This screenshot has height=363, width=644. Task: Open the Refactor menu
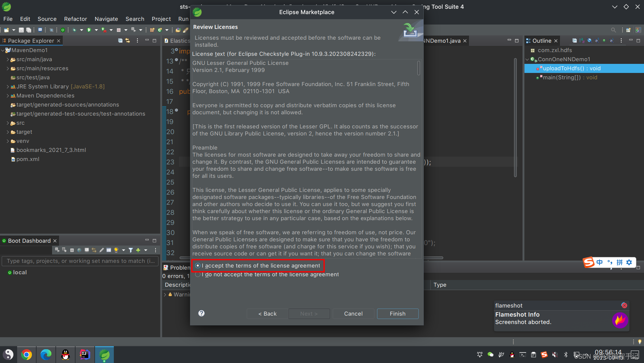pyautogui.click(x=76, y=19)
